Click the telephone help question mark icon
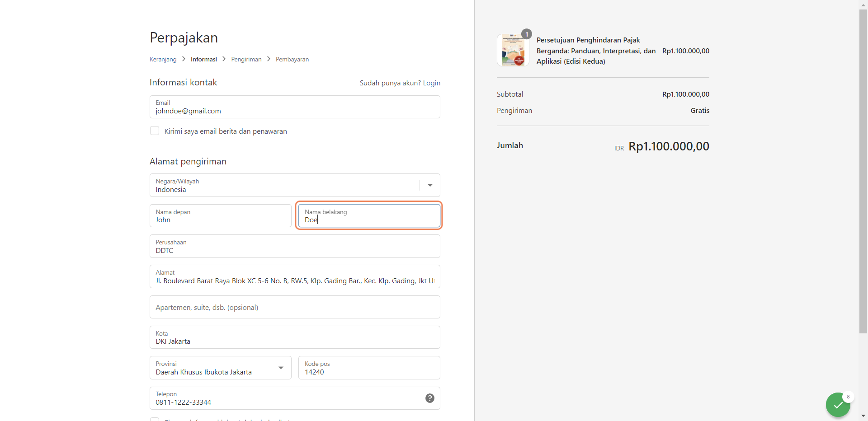Image resolution: width=868 pixels, height=421 pixels. click(x=430, y=398)
